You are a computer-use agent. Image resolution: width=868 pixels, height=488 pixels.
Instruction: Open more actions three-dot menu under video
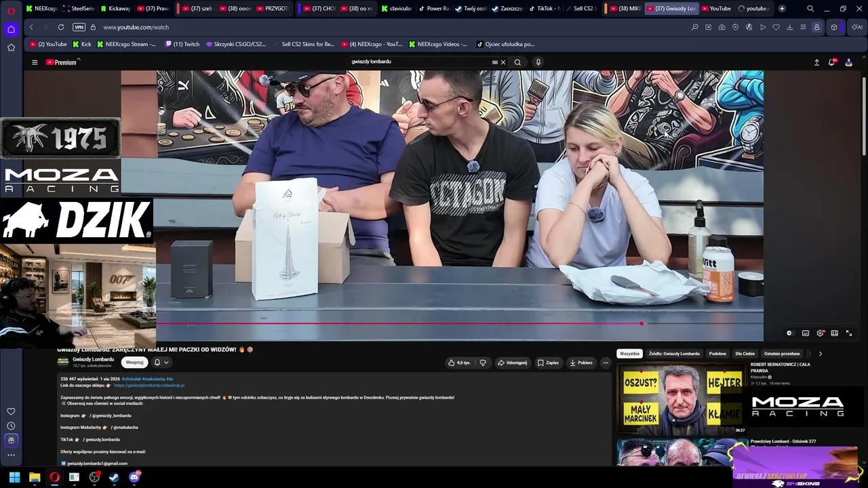click(606, 363)
